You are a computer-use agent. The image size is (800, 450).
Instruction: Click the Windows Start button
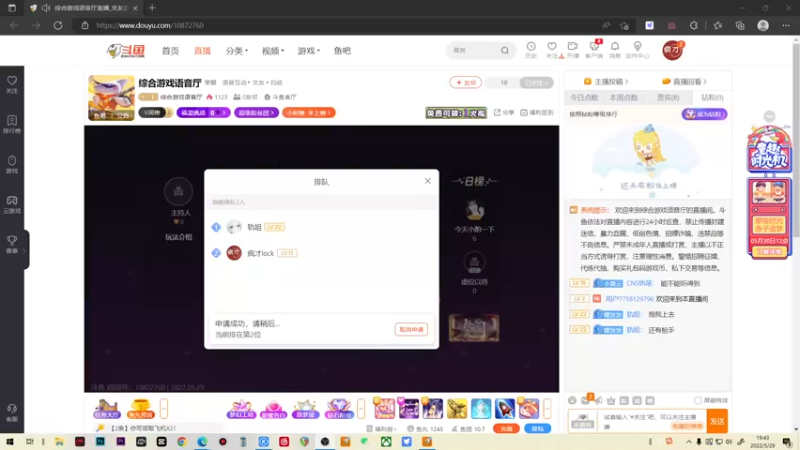tap(10, 441)
